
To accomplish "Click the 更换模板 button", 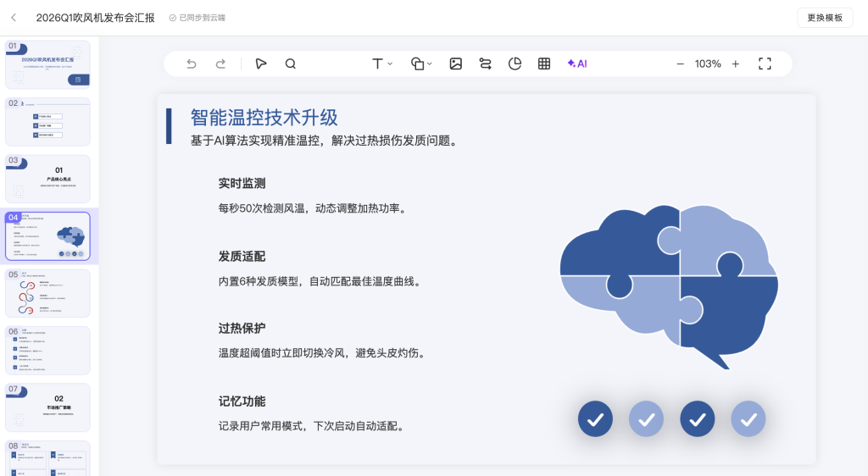I will [x=825, y=18].
